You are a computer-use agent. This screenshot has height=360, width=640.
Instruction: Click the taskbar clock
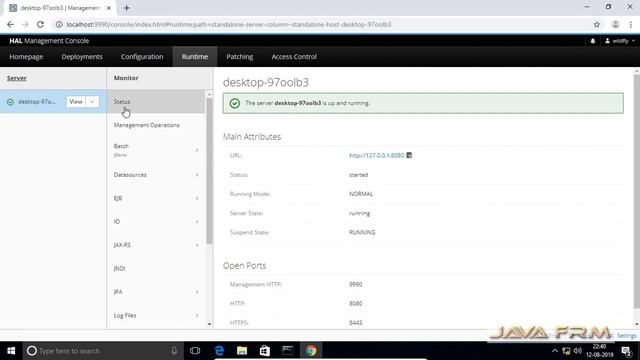point(599,351)
